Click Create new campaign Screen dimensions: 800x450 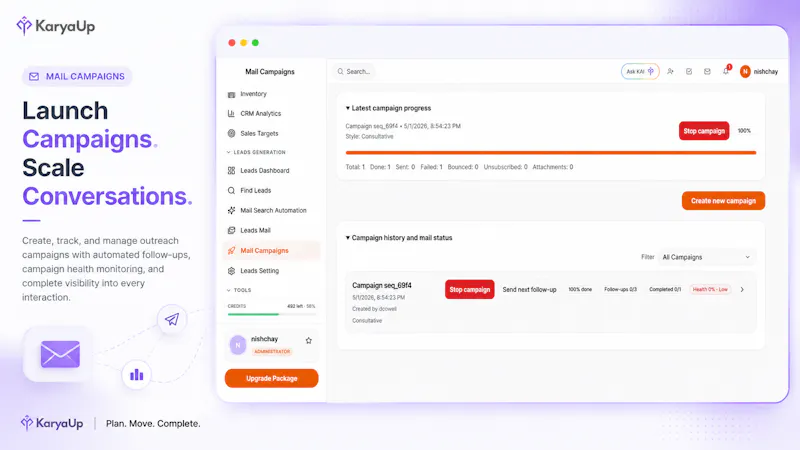coord(723,201)
